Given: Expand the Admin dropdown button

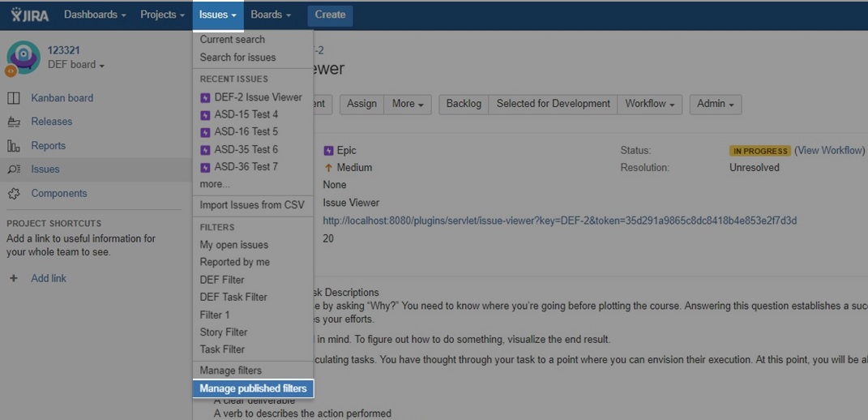Looking at the screenshot, I should click(x=715, y=104).
